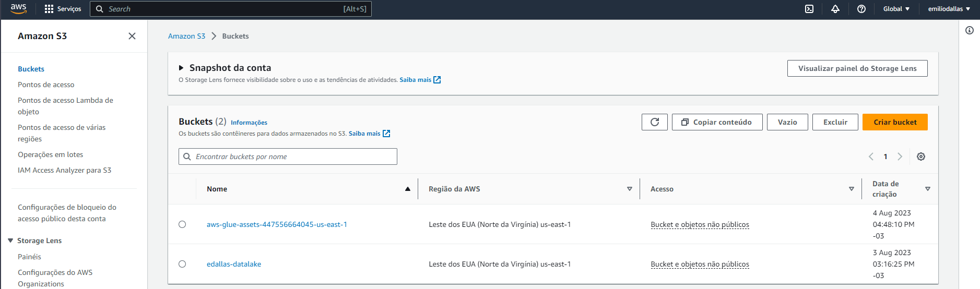Screen dimensions: 980x289
Task: Open the Global region dropdown
Action: (896, 9)
